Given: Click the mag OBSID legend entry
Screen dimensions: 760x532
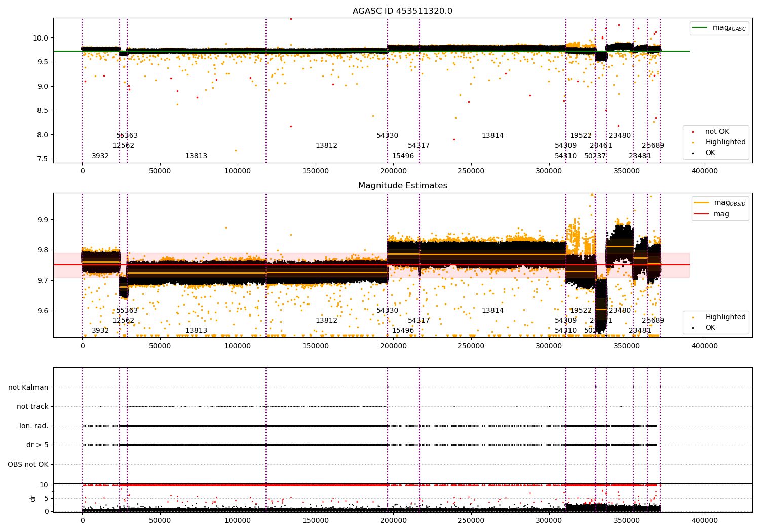Looking at the screenshot, I should pos(720,203).
